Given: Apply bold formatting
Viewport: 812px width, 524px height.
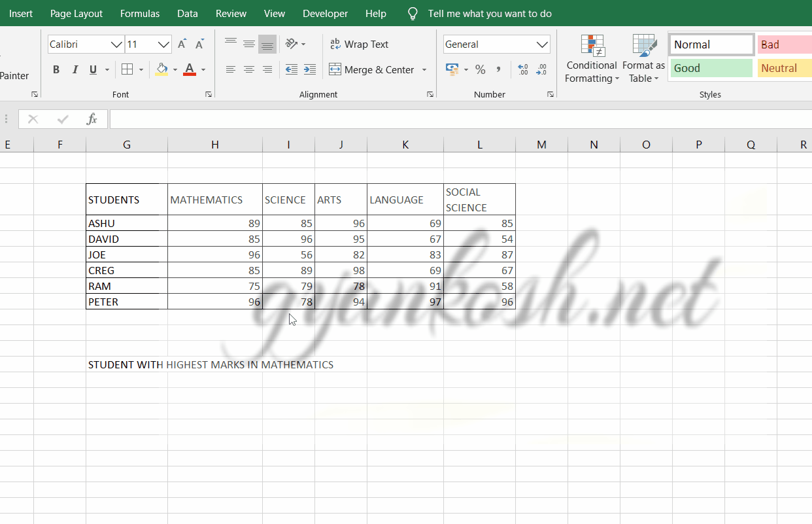Looking at the screenshot, I should coord(56,69).
